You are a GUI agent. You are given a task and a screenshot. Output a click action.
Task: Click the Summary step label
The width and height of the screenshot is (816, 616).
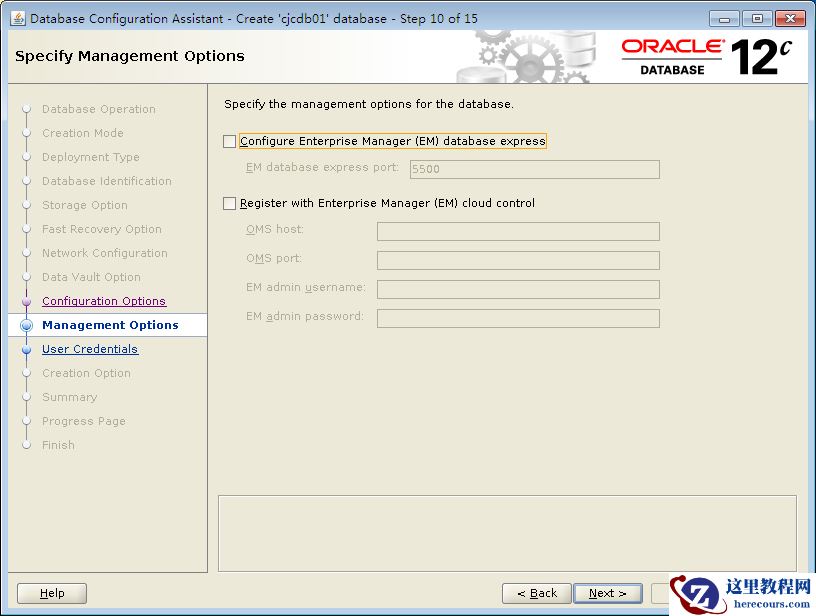(70, 397)
